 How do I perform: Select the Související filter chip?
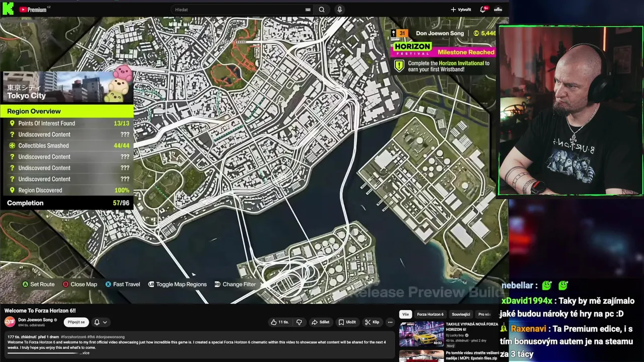click(x=461, y=314)
